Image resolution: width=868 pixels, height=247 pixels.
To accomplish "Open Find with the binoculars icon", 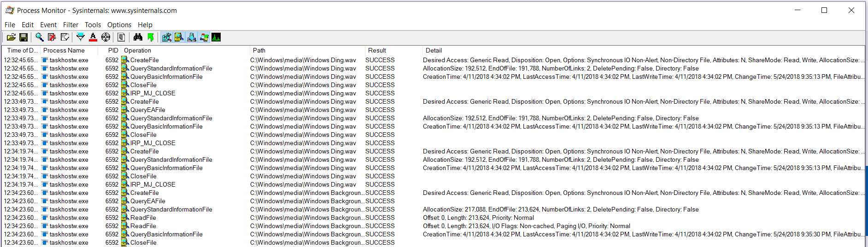I will click(x=138, y=37).
